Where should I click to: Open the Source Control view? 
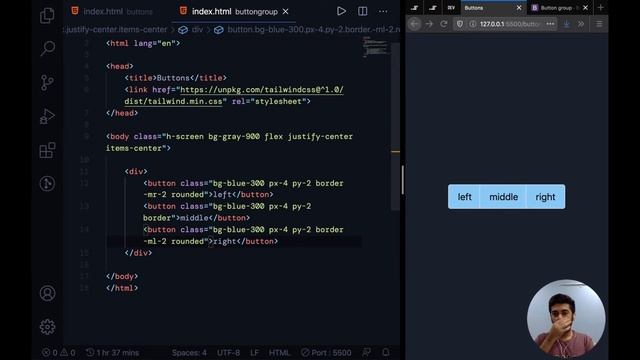[47, 82]
